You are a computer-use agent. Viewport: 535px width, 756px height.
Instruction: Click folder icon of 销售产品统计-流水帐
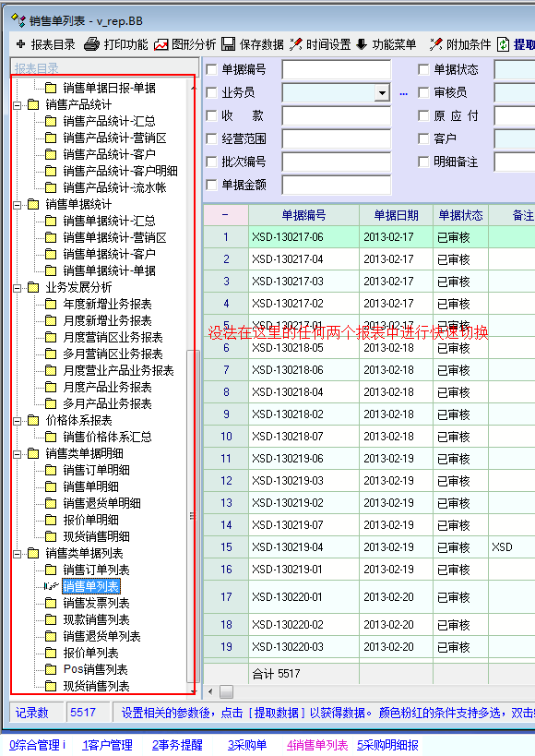51,187
